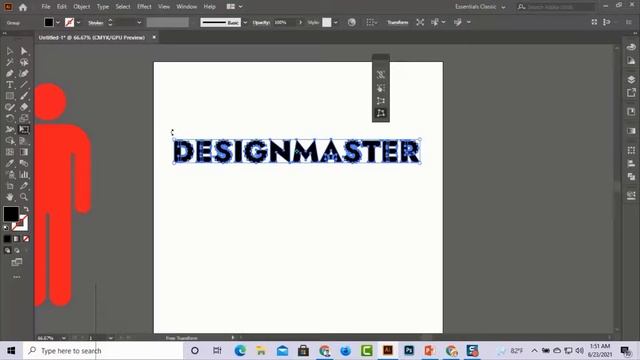Pick the Width tool
Viewport: 640px width, 360px height.
[9, 129]
